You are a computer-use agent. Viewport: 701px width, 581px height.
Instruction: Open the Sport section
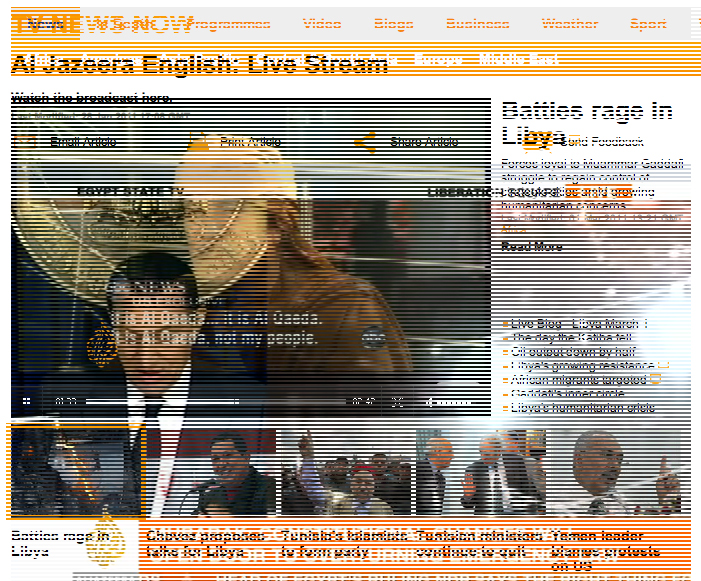(x=648, y=24)
